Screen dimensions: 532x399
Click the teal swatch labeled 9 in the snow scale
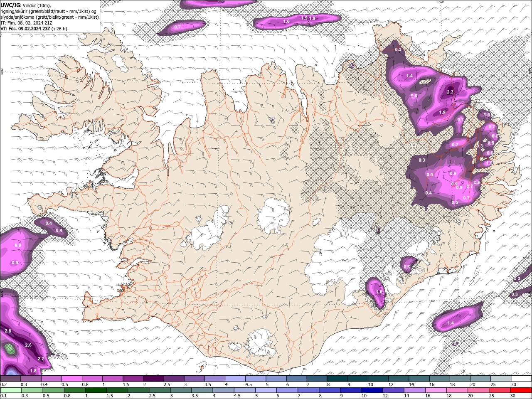357,379
